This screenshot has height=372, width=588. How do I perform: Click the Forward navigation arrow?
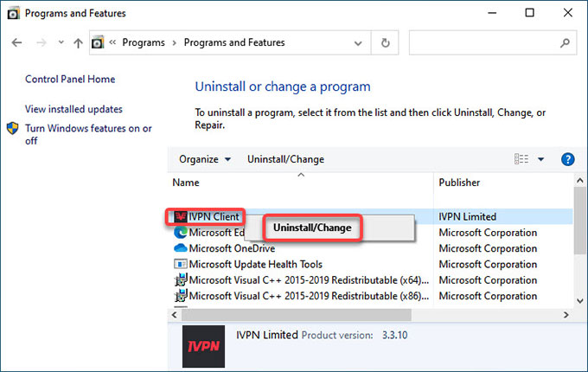(x=42, y=42)
